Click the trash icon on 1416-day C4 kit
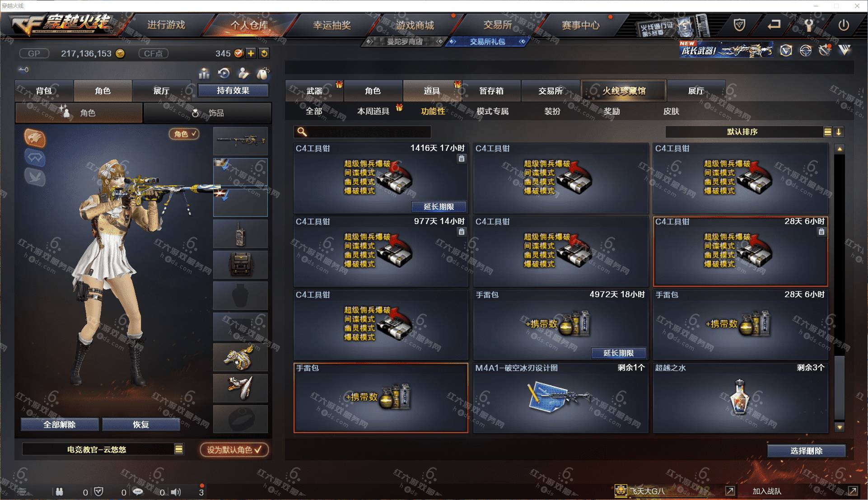 (461, 159)
